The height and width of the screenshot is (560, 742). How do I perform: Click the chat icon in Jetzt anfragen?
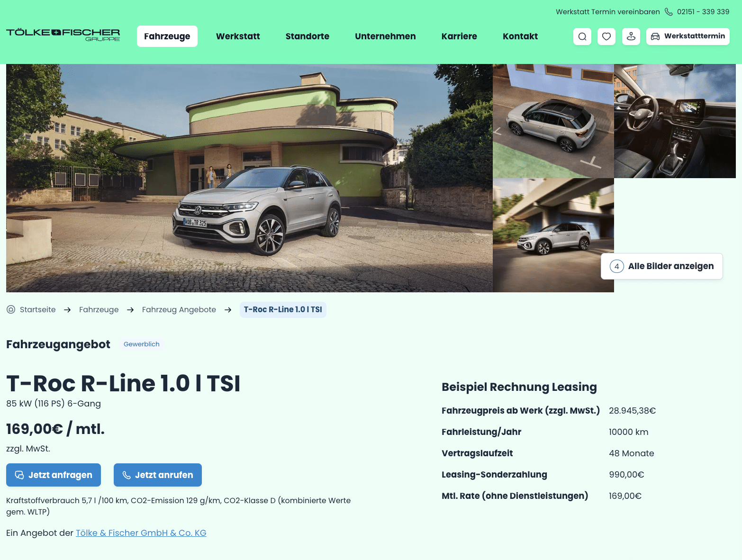coord(19,475)
